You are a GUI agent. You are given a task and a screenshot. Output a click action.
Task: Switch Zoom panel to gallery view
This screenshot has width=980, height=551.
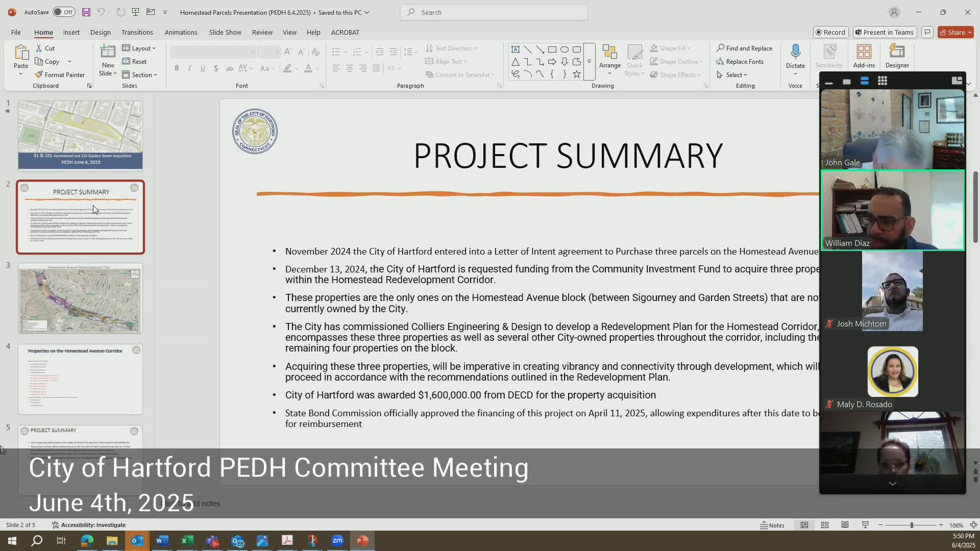[882, 81]
